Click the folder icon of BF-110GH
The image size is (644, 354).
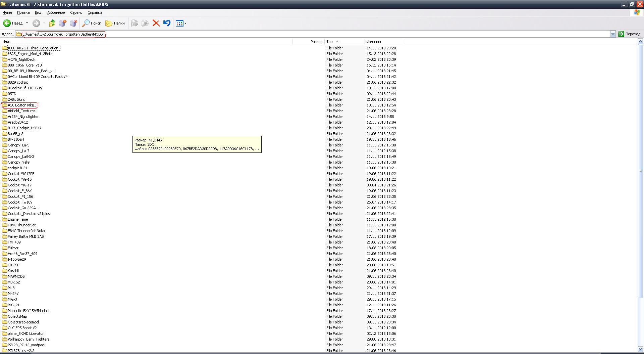coord(5,139)
